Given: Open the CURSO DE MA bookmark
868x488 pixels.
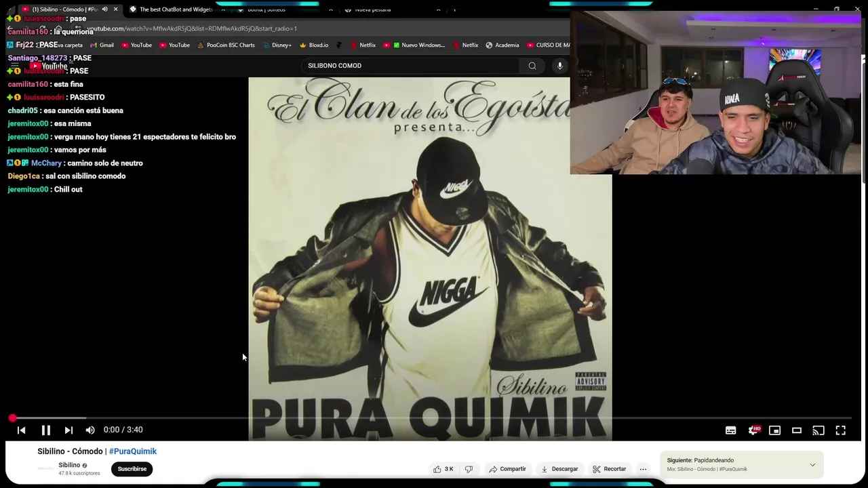Looking at the screenshot, I should (548, 45).
